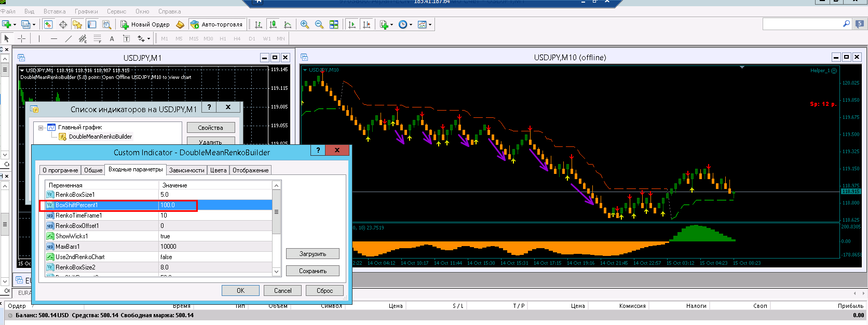Open the Сервис menu
868x325 pixels.
click(x=116, y=11)
